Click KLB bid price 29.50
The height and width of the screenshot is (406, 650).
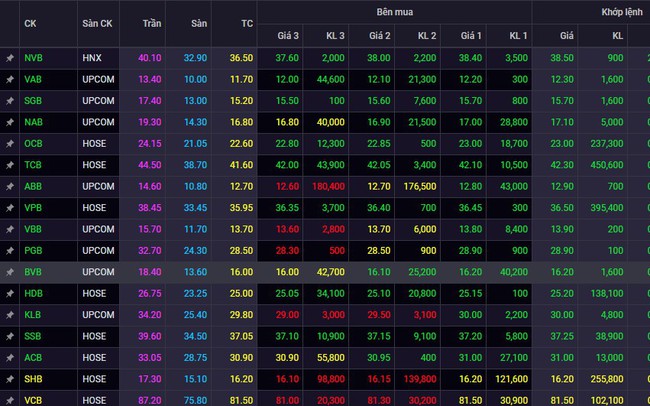pyautogui.click(x=378, y=315)
